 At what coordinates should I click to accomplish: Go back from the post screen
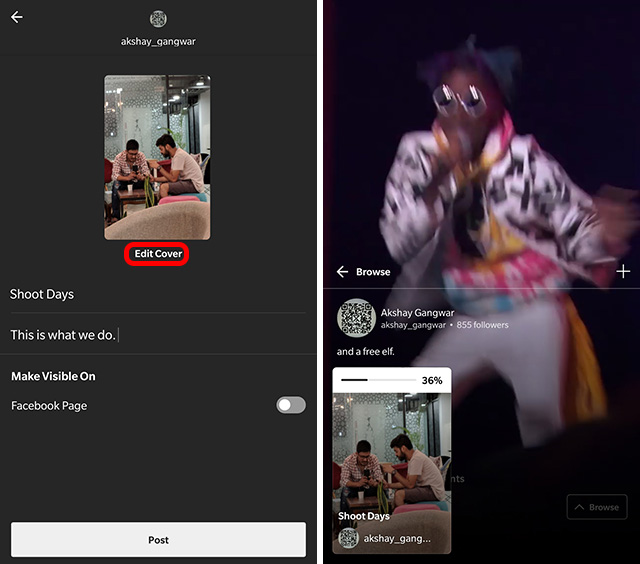(x=16, y=17)
